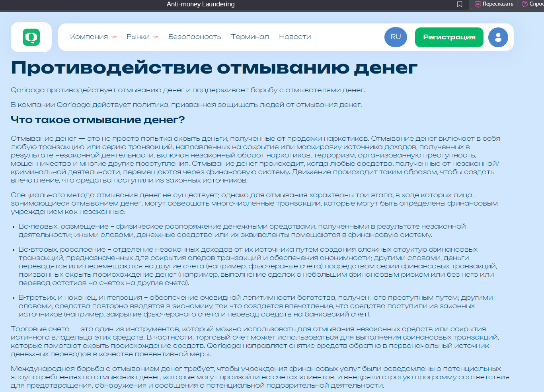Expand the Рынки navigation dropdown
This screenshot has height=392, width=544.
pos(138,37)
